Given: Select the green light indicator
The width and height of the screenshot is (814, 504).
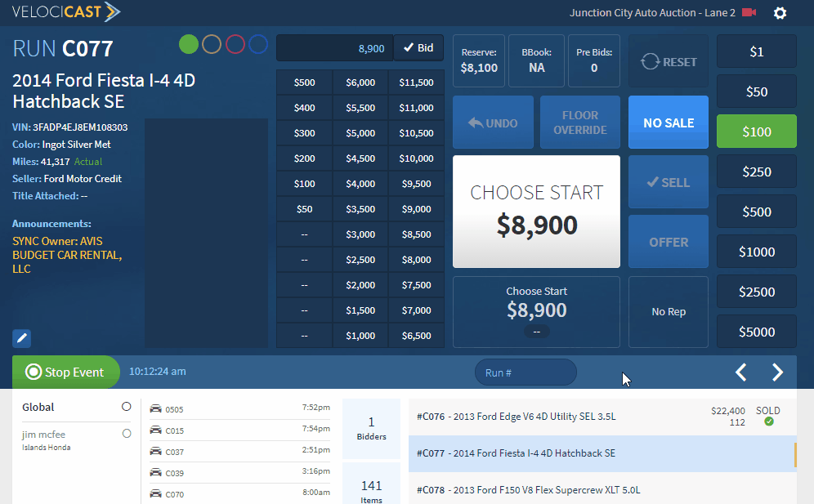Looking at the screenshot, I should coord(189,44).
